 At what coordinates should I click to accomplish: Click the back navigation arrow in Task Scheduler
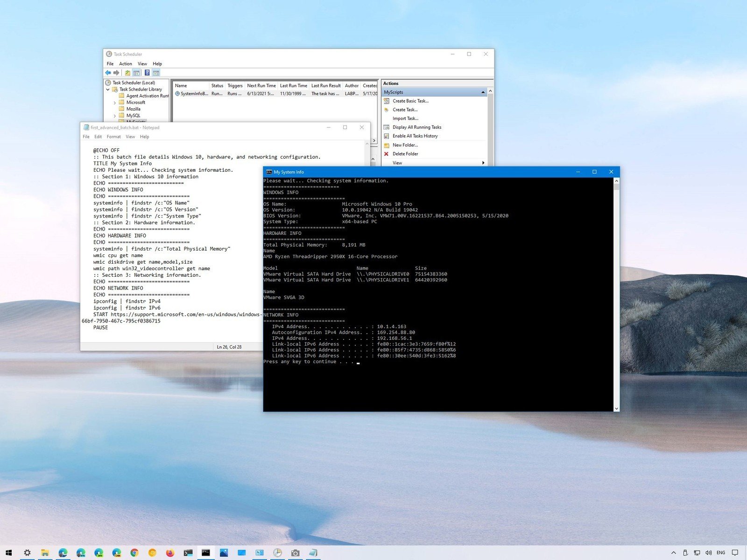pyautogui.click(x=108, y=72)
